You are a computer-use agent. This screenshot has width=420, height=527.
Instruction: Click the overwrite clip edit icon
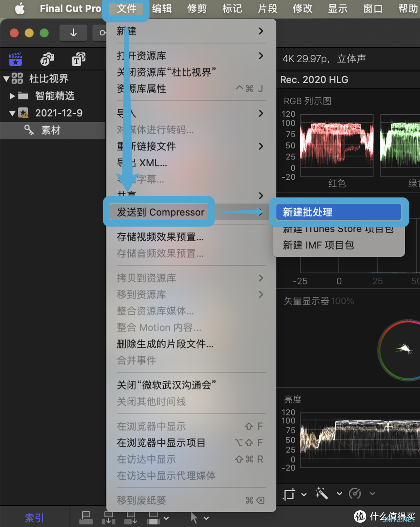(153, 518)
